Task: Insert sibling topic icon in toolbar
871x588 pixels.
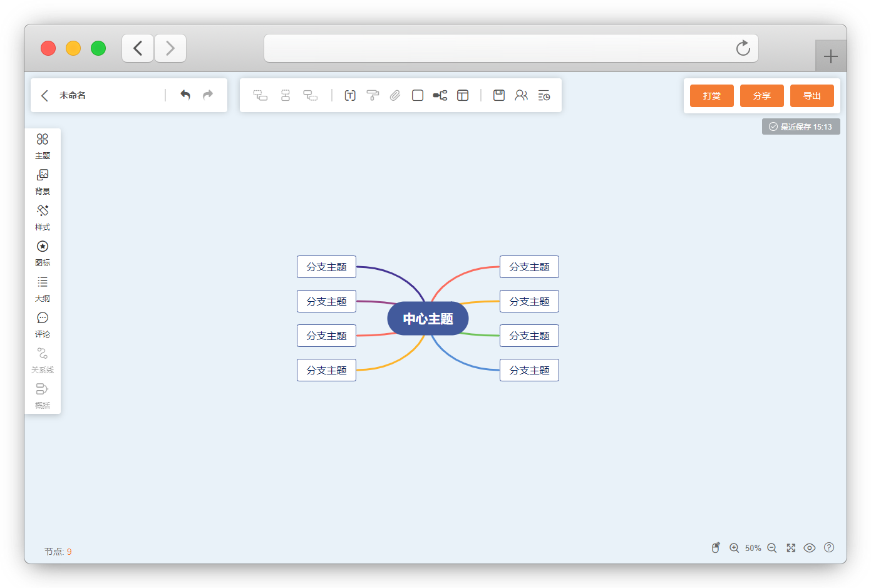Action: click(x=286, y=95)
